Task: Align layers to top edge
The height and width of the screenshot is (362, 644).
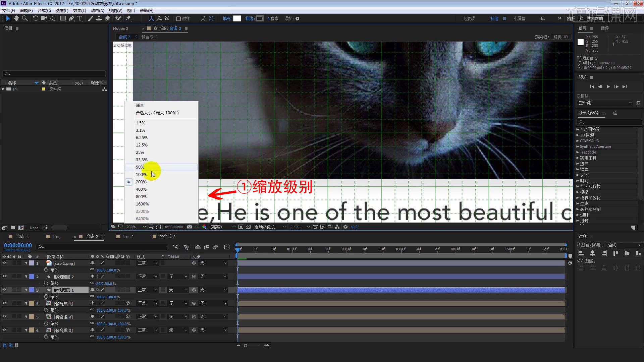Action: coord(615,253)
